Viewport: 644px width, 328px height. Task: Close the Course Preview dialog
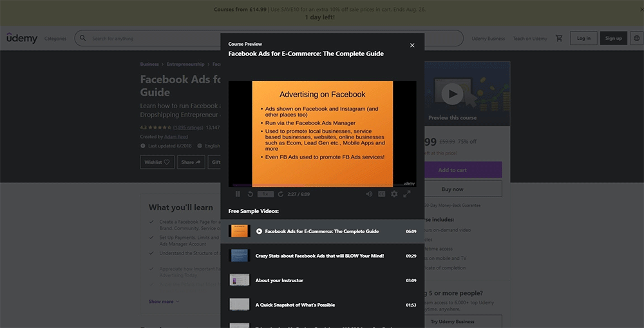point(412,45)
